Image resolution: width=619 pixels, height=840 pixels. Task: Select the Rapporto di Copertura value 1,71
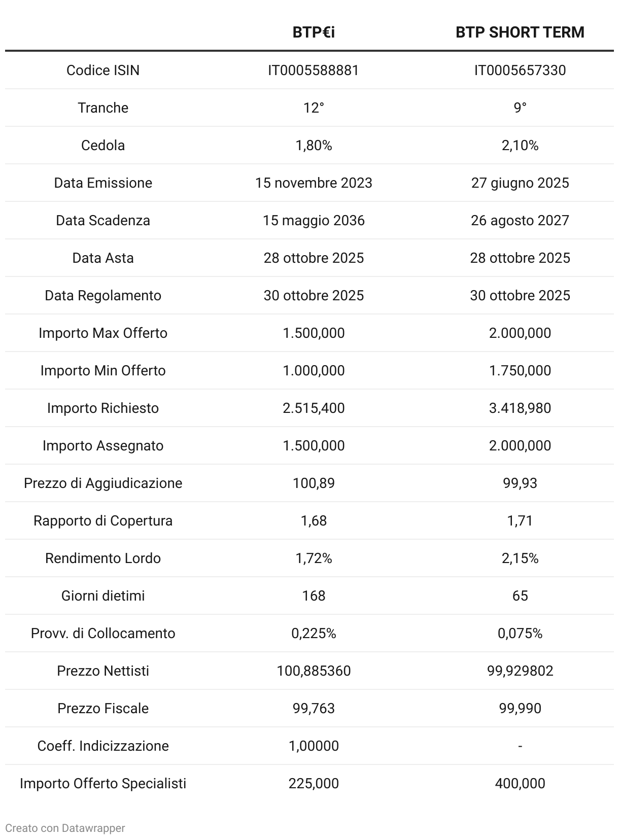tap(520, 520)
